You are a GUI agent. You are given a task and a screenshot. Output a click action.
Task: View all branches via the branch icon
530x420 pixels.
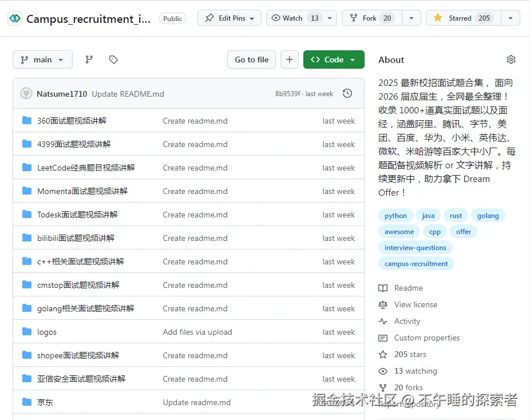[88, 59]
